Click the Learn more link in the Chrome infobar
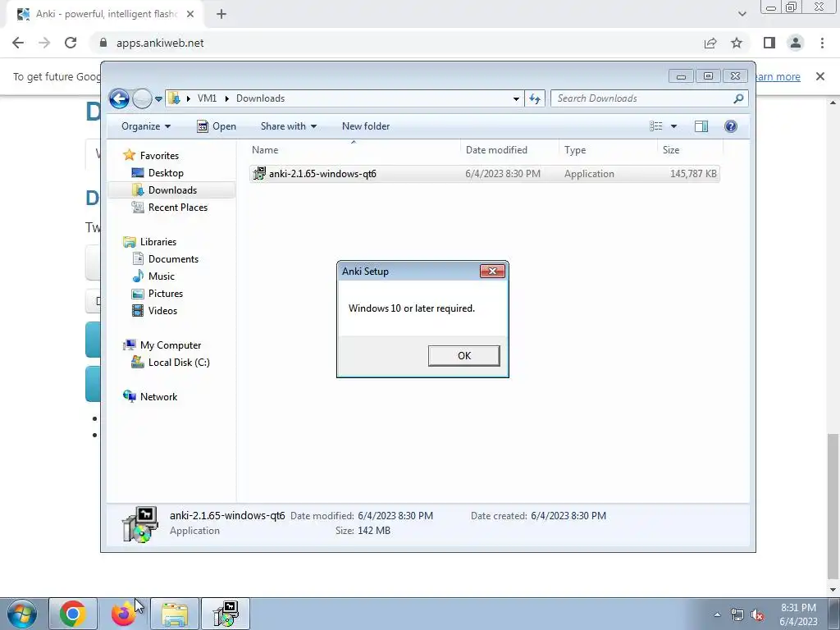840x630 pixels. [x=778, y=76]
